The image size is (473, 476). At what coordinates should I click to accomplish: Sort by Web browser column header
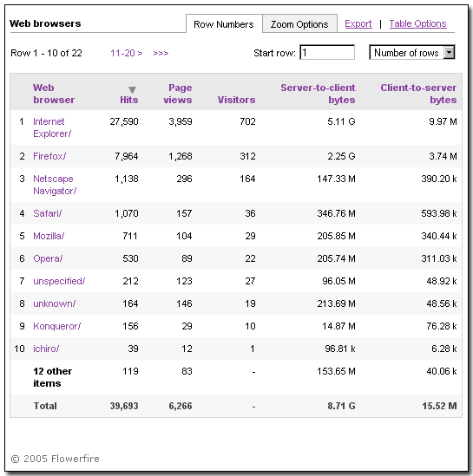click(x=54, y=94)
